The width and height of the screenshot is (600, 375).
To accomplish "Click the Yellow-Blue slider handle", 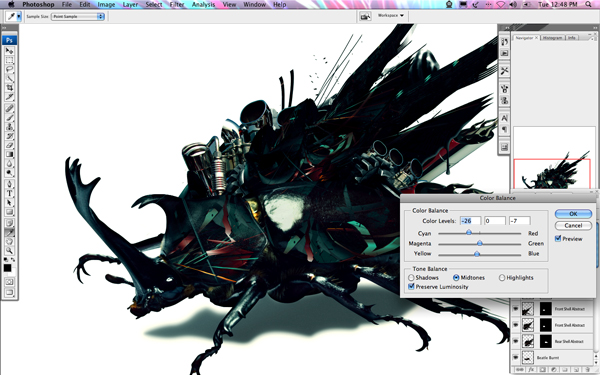I will (x=477, y=253).
